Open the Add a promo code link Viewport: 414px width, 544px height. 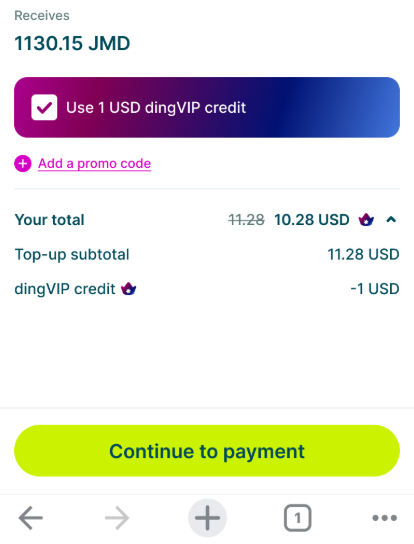[x=94, y=163]
